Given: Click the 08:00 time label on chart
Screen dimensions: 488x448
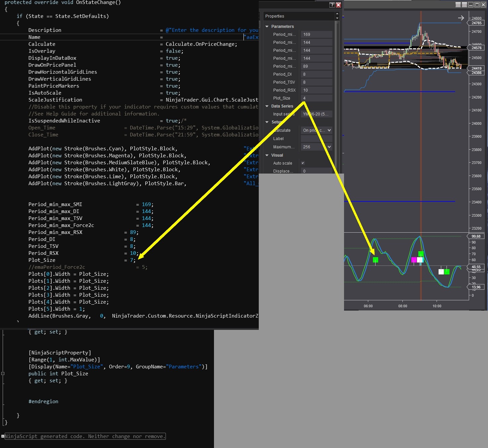Looking at the screenshot, I should (403, 306).
